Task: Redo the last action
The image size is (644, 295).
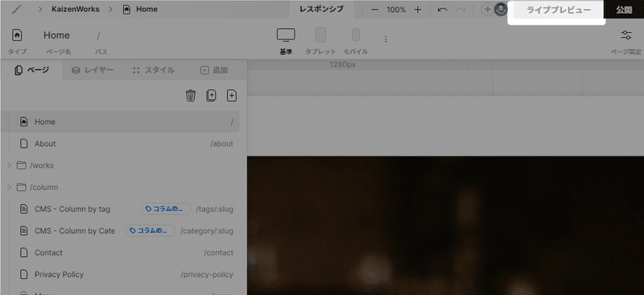Action: click(x=460, y=10)
